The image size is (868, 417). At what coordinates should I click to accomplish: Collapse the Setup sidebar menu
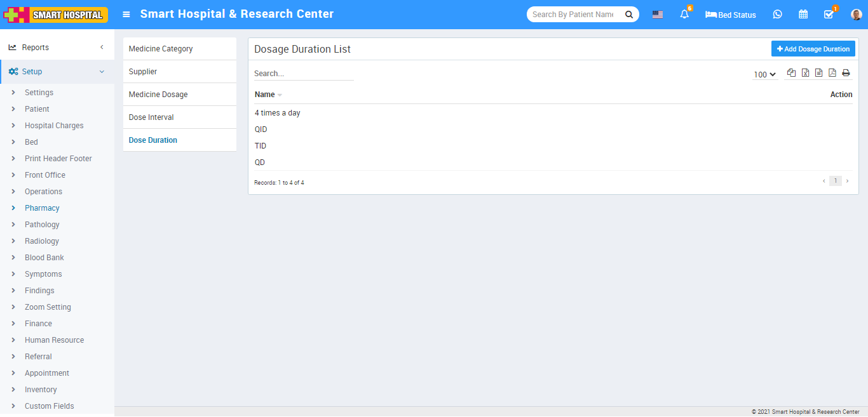(x=57, y=72)
